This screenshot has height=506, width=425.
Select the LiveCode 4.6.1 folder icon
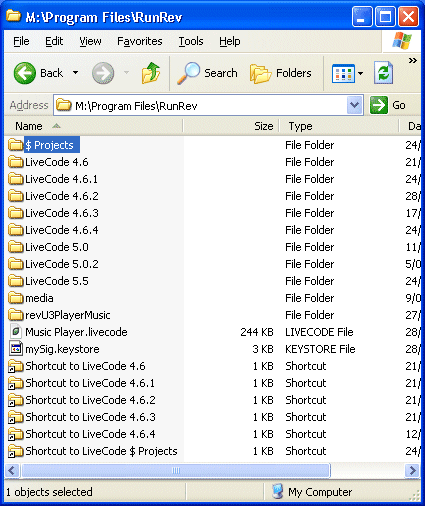15,179
